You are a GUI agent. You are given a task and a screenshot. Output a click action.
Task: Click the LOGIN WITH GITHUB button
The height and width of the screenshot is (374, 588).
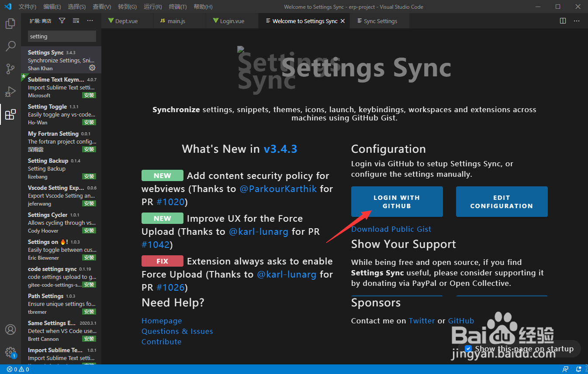(x=397, y=202)
